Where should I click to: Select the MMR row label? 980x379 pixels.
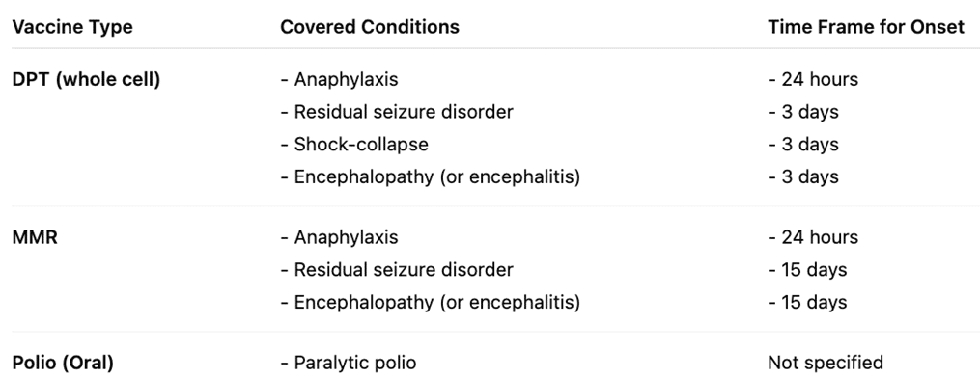(x=35, y=238)
